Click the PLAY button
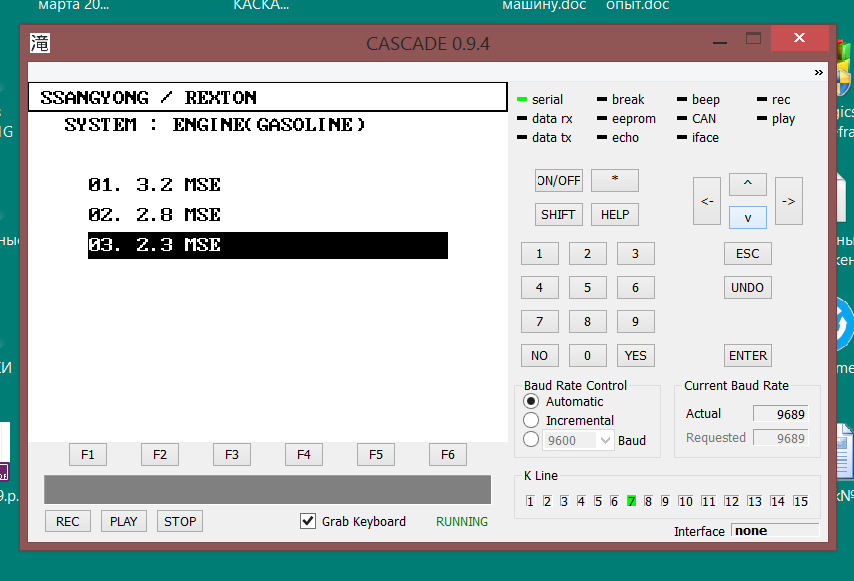Image resolution: width=854 pixels, height=581 pixels. click(124, 522)
